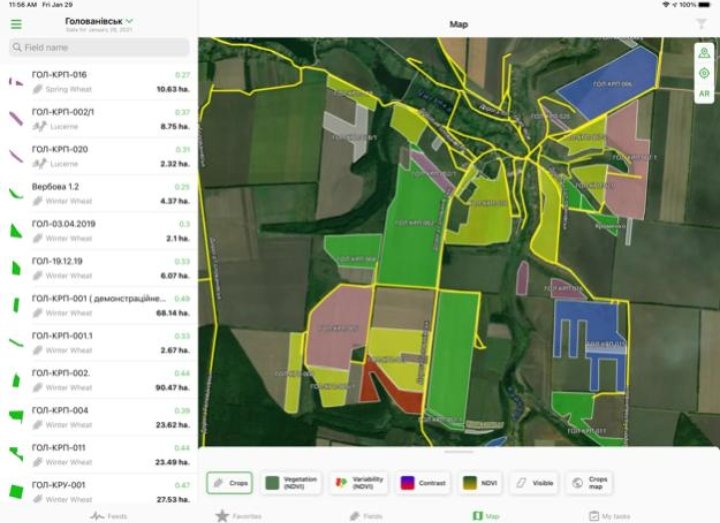Open field ГОЛ-КРП-002/1 in the list
This screenshot has width=720, height=523.
99,119
